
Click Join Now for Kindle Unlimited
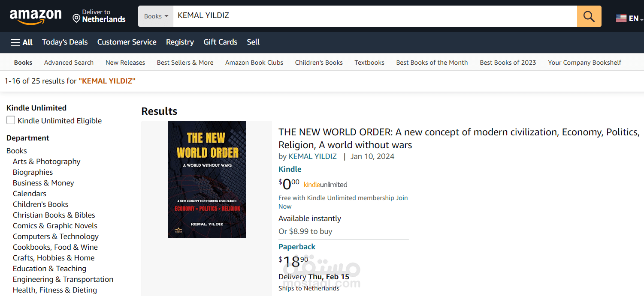(x=343, y=202)
